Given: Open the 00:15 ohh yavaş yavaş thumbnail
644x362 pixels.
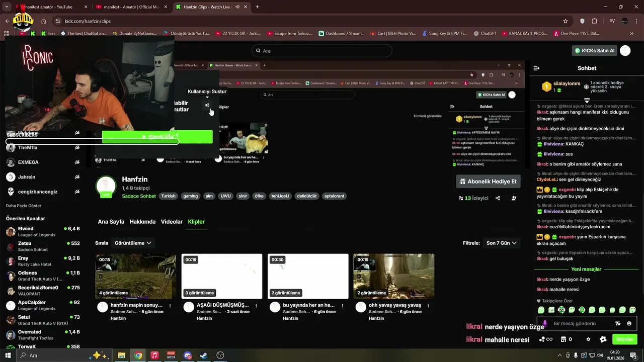Looking at the screenshot, I should 394,276.
